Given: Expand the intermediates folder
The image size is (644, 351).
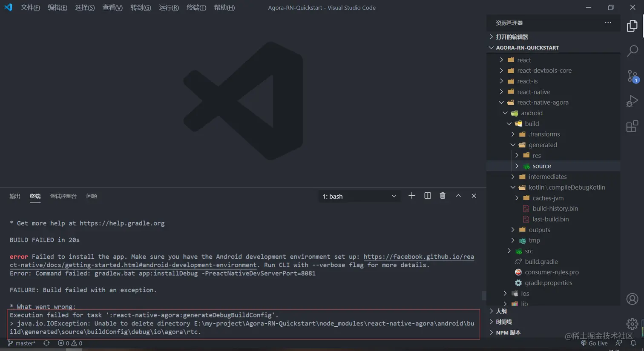Looking at the screenshot, I should 553,177.
